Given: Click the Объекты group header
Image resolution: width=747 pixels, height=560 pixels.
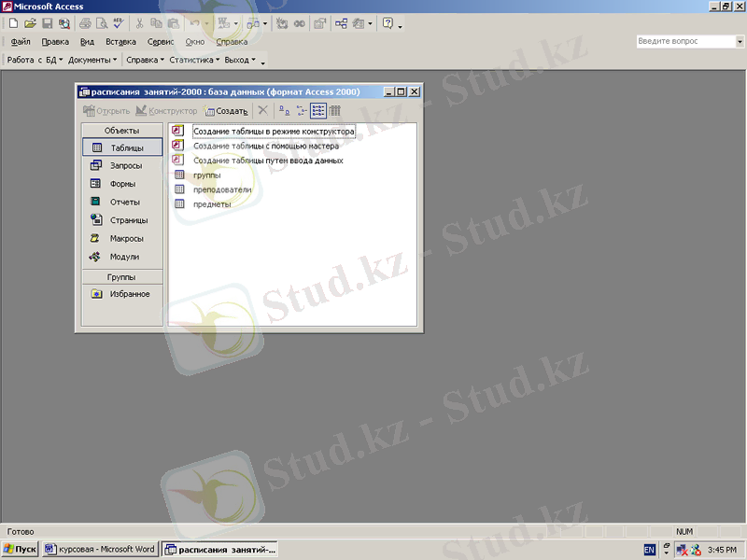Looking at the screenshot, I should (122, 130).
